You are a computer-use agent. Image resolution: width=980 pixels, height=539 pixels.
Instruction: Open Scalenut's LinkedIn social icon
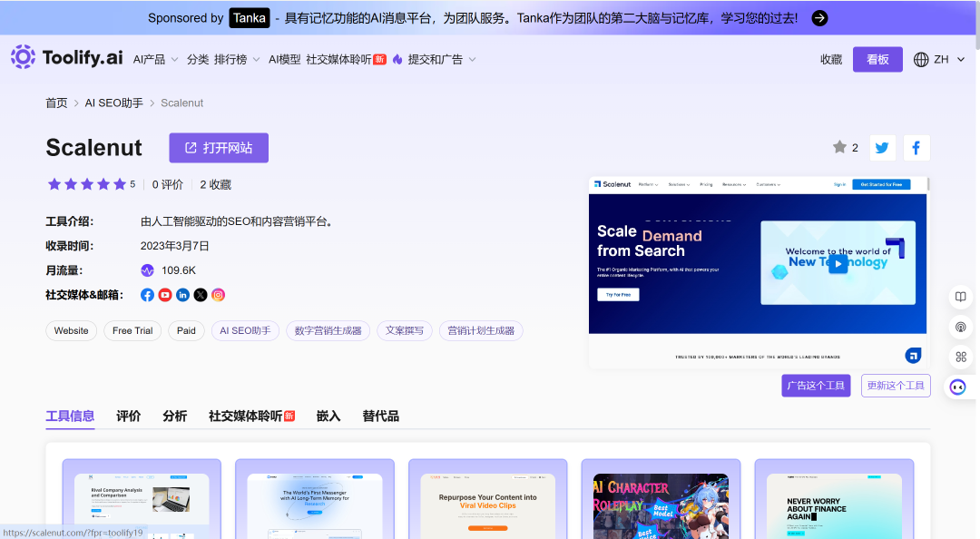tap(182, 295)
